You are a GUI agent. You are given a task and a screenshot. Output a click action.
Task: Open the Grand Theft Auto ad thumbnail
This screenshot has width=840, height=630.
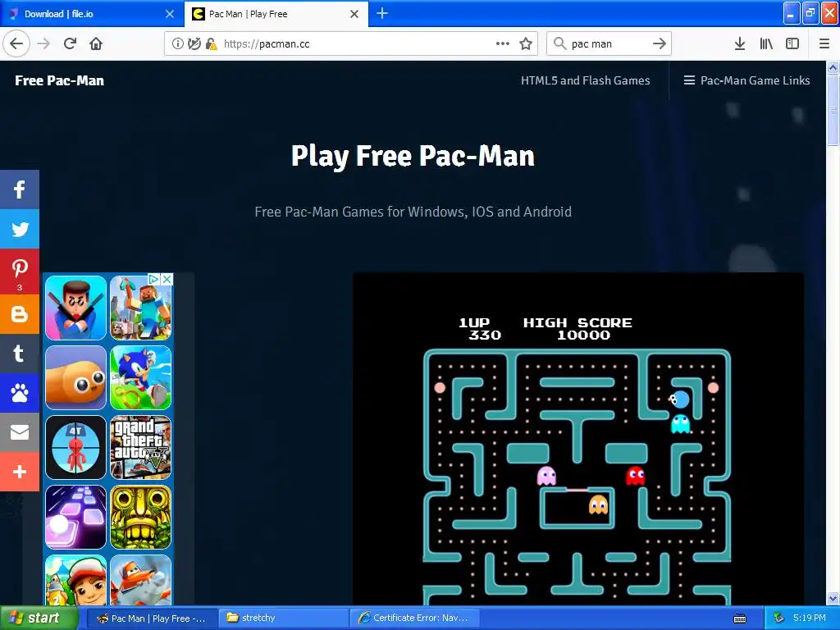[141, 447]
